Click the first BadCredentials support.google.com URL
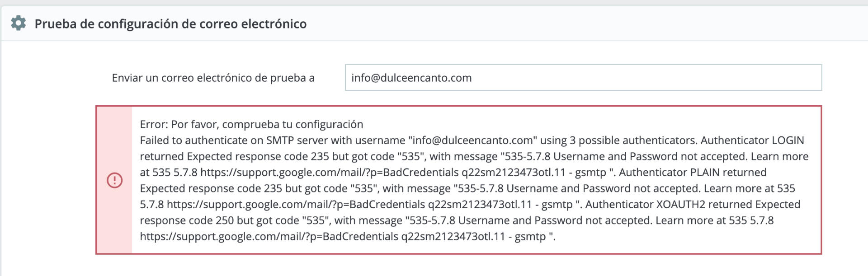This screenshot has width=868, height=276. [329, 173]
